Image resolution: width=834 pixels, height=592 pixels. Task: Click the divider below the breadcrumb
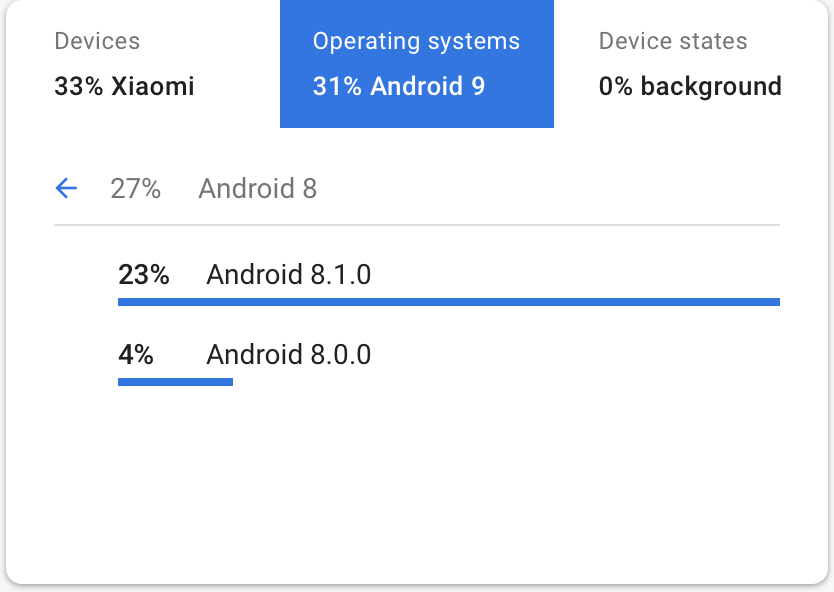click(416, 222)
